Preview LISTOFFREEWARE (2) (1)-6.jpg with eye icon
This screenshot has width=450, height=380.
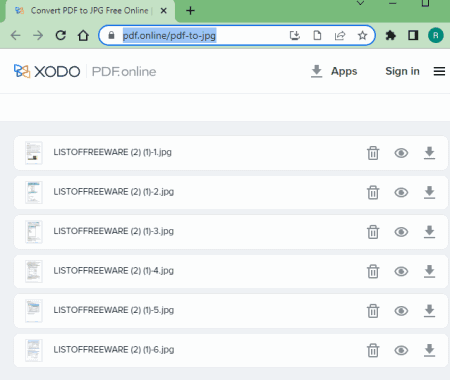coord(401,350)
